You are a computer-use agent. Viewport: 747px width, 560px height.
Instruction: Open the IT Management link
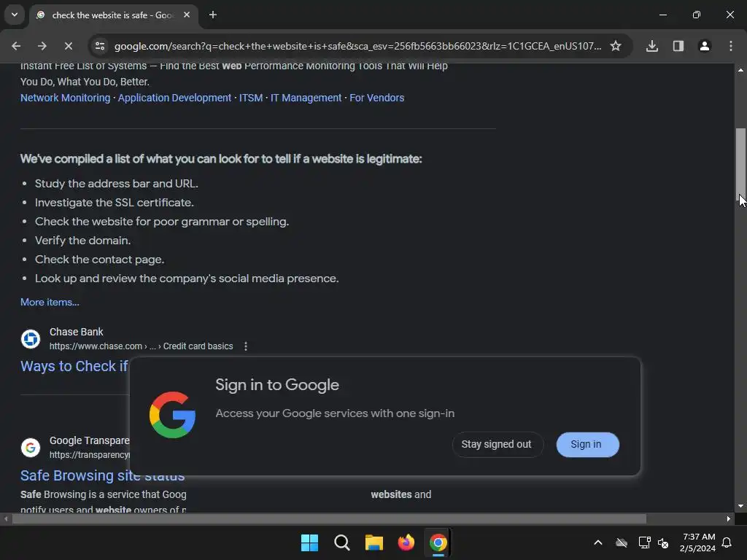pyautogui.click(x=306, y=98)
